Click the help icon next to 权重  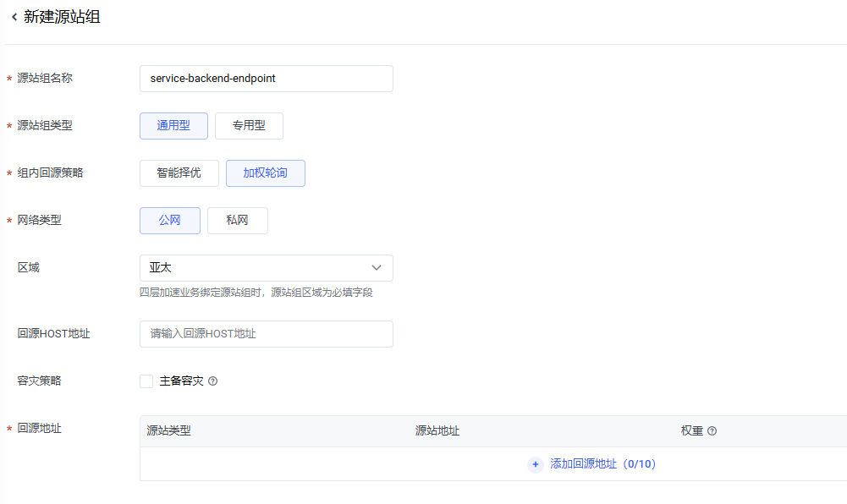(x=712, y=430)
